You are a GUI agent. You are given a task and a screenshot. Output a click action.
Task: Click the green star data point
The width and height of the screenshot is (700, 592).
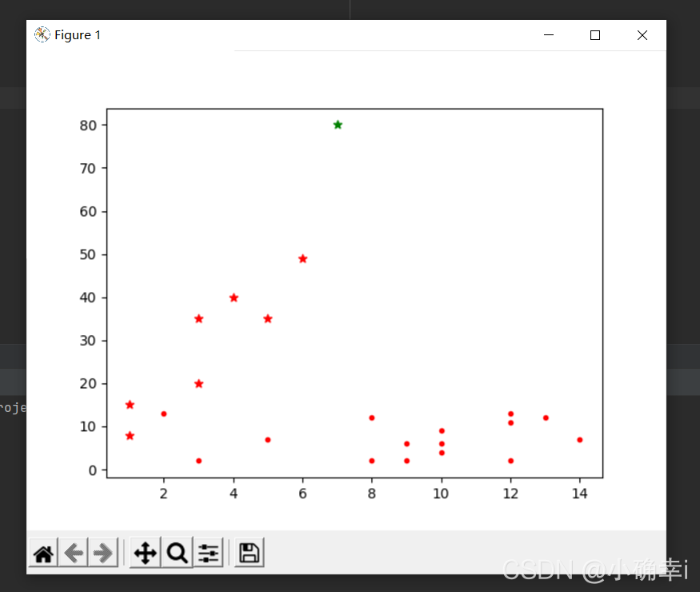click(338, 125)
